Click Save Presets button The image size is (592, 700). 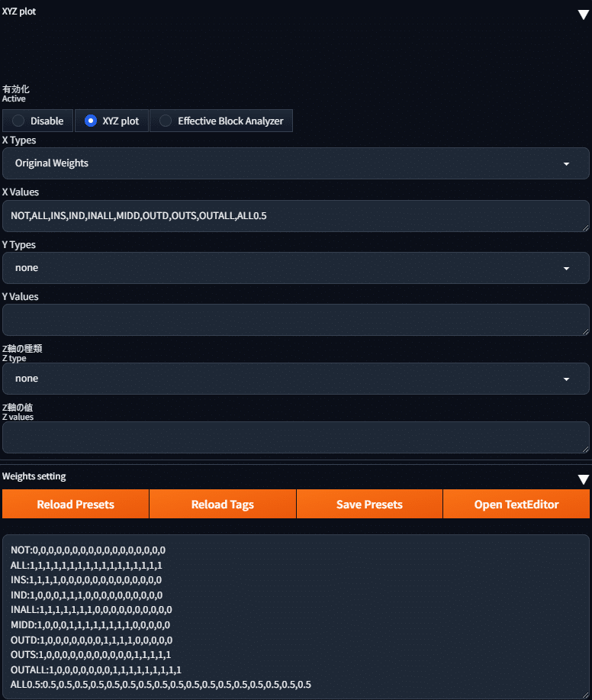(x=369, y=504)
